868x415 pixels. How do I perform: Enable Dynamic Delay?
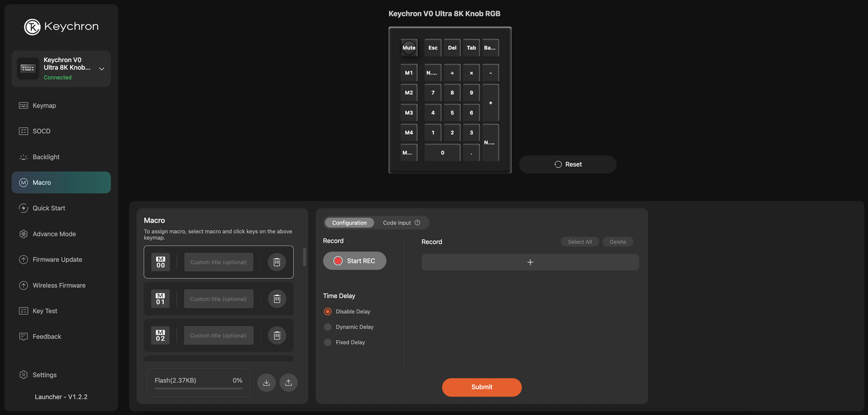coord(328,327)
